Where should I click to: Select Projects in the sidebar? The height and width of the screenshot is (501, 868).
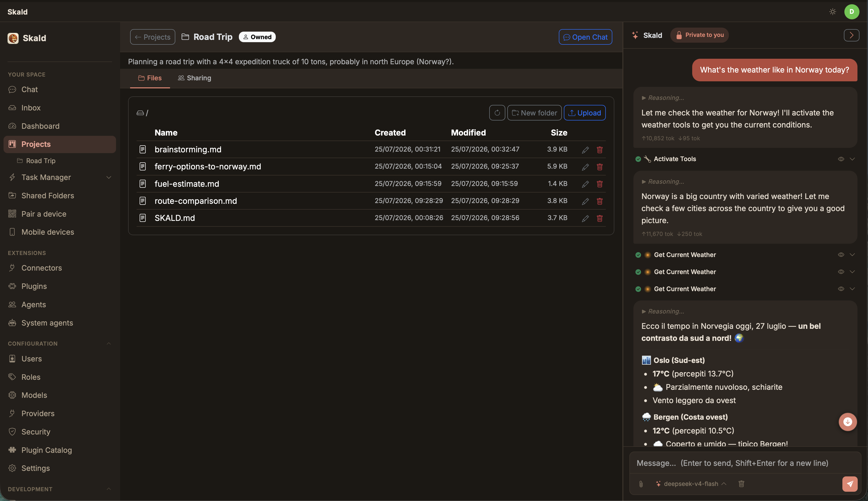click(60, 144)
